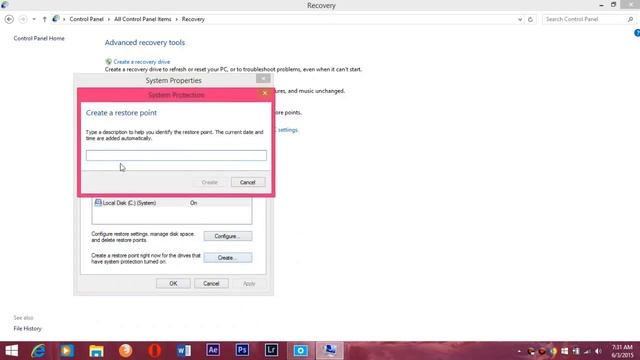640x360 pixels.
Task: Open Microsoft Word from the taskbar
Action: tap(184, 351)
